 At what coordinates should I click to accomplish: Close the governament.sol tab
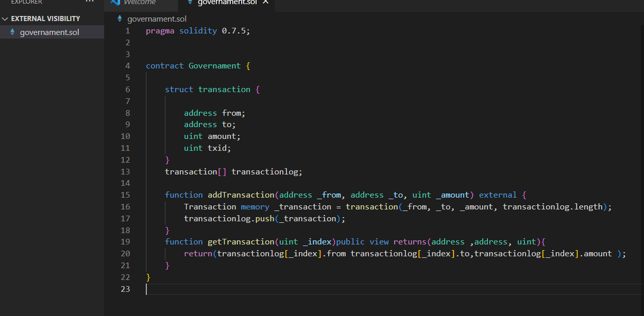[265, 2]
